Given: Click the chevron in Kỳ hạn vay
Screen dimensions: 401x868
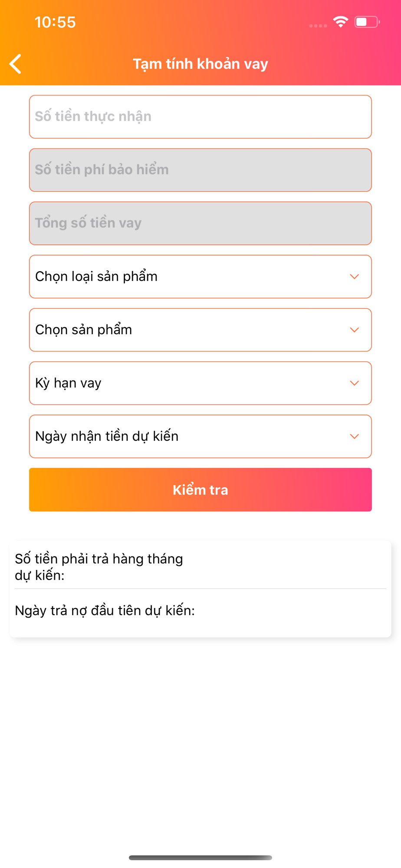Looking at the screenshot, I should pos(355,383).
